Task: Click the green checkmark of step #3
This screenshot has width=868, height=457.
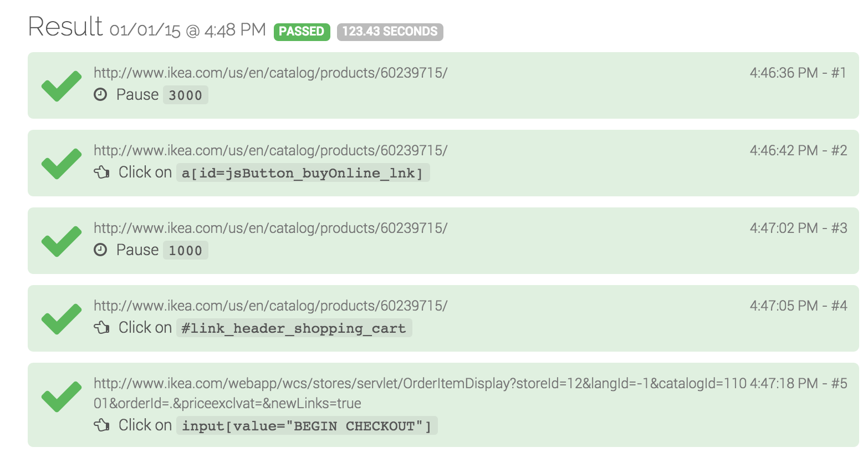Action: [62, 241]
